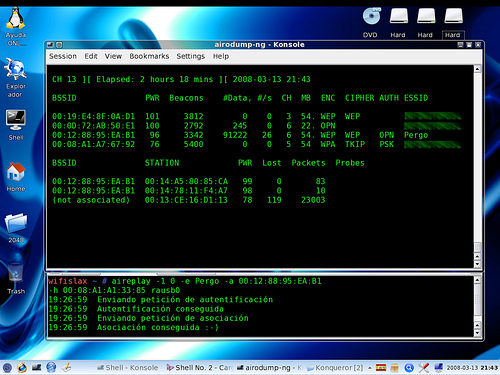
Task: Switch to Shell - Konsole taskbar window
Action: click(x=128, y=368)
